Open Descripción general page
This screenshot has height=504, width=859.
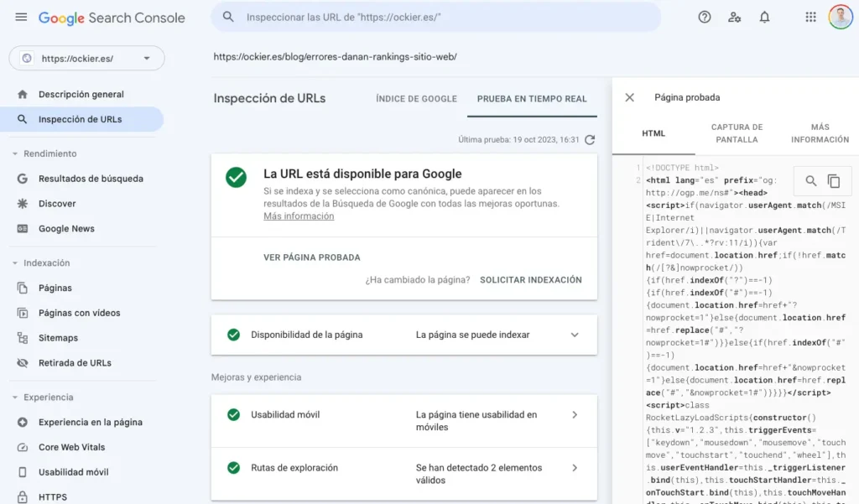81,94
